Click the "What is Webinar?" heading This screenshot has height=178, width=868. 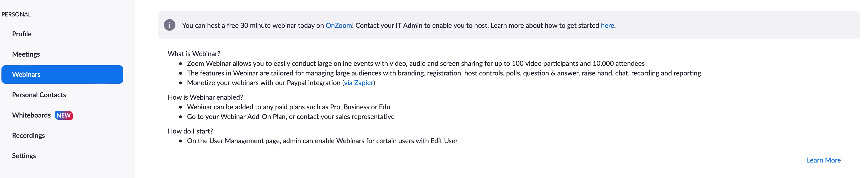click(194, 54)
